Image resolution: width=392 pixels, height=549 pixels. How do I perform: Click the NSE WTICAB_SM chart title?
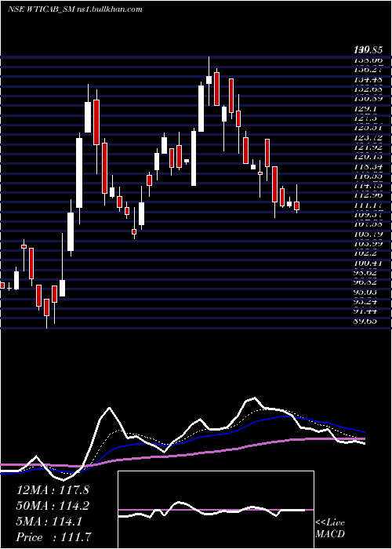coord(75,9)
